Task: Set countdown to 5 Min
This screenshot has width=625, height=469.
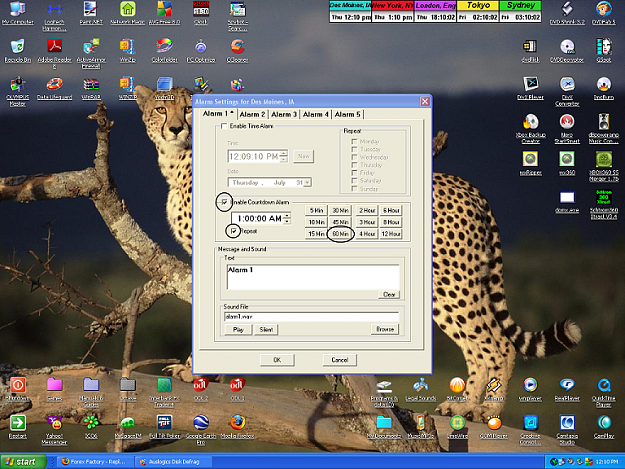Action: pyautogui.click(x=316, y=210)
